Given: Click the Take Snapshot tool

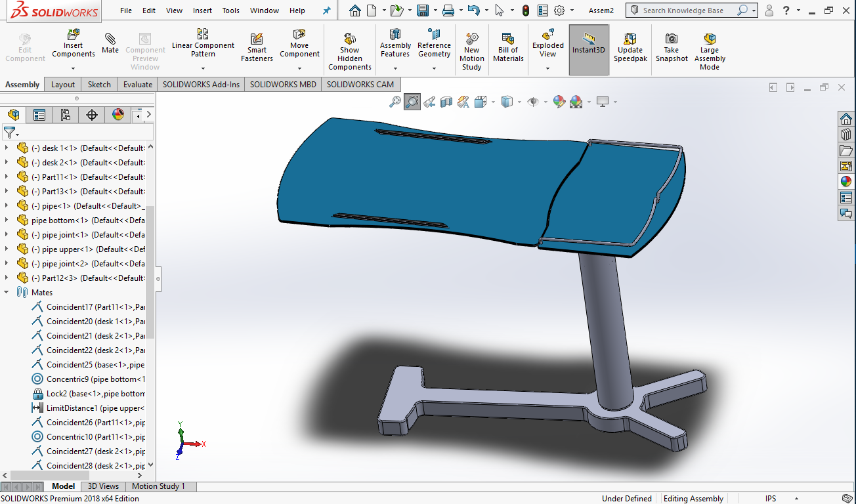Looking at the screenshot, I should (x=672, y=47).
